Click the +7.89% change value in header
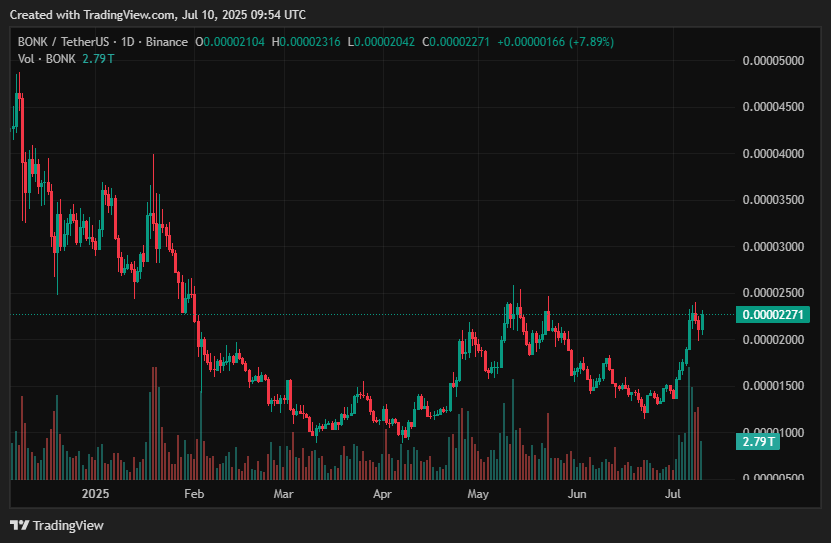Screen dimensions: 831x543 pos(593,42)
